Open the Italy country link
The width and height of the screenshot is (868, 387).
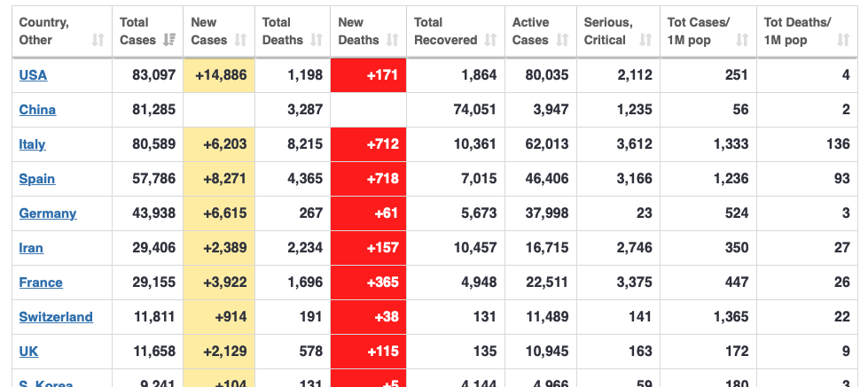tap(32, 143)
